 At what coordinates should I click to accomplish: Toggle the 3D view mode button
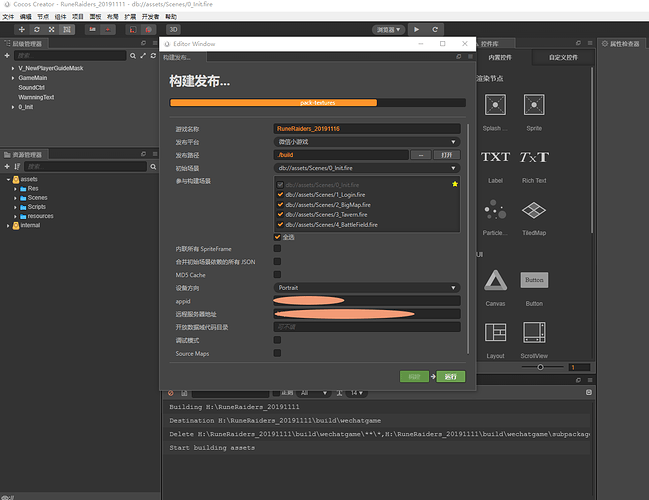coord(173,29)
